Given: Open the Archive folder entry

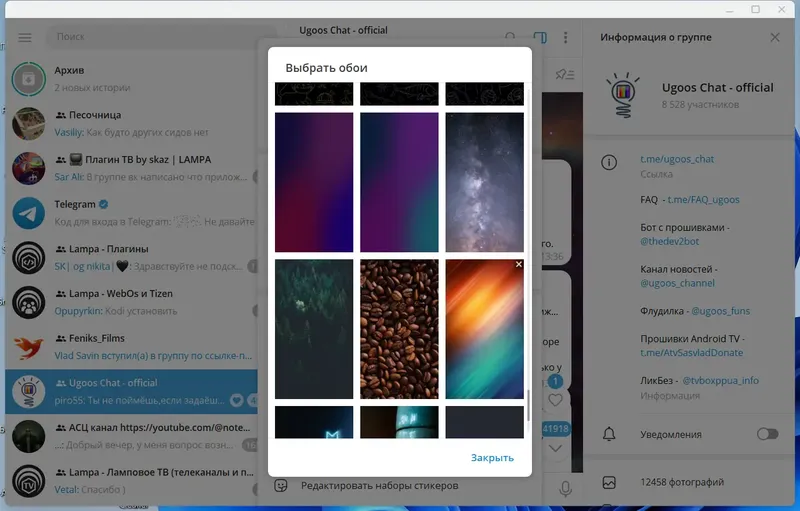Looking at the screenshot, I should tap(132, 79).
